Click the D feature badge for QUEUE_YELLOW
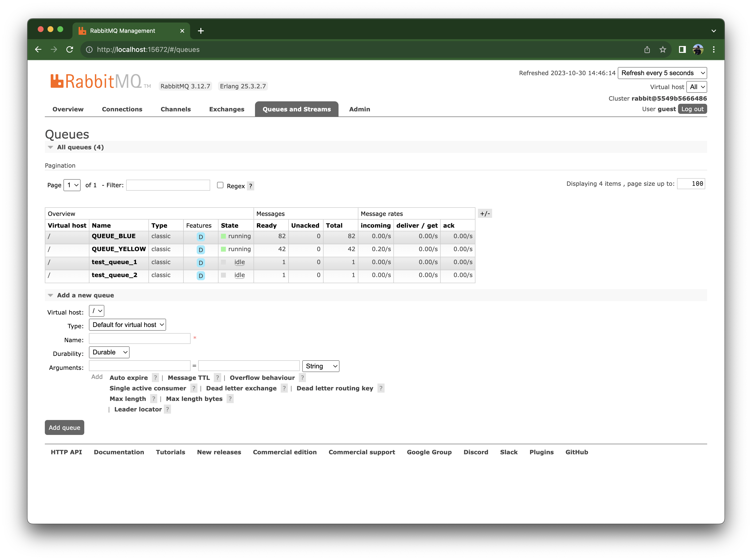Screen dimensions: 752x560 201,250
